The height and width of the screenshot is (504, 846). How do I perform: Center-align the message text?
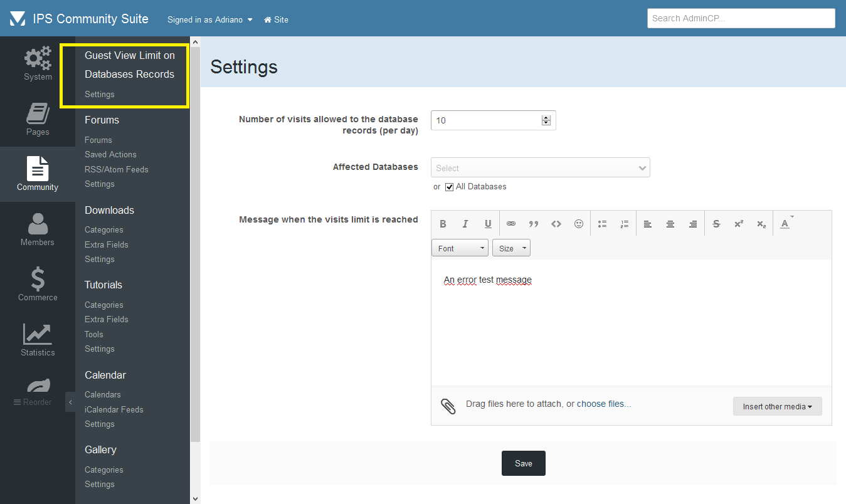click(670, 224)
